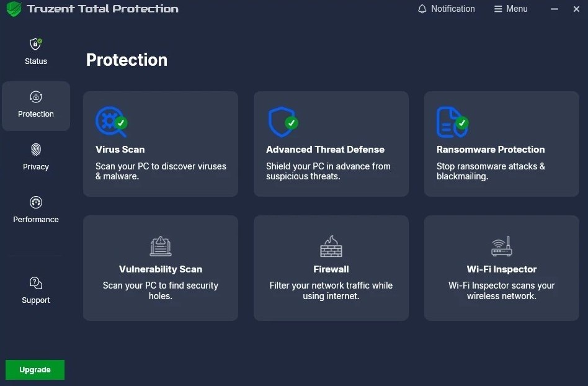Click the Ransomware Protection document icon

coord(451,122)
